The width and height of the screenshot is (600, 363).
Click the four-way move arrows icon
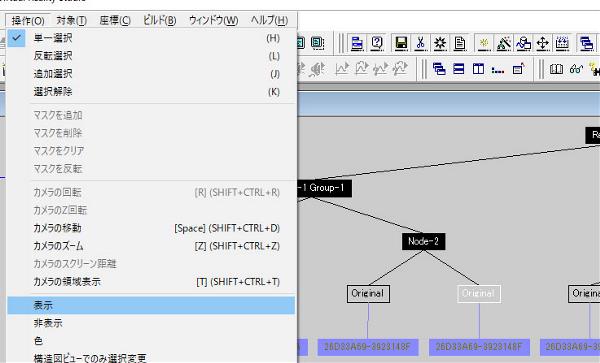pyautogui.click(x=543, y=43)
